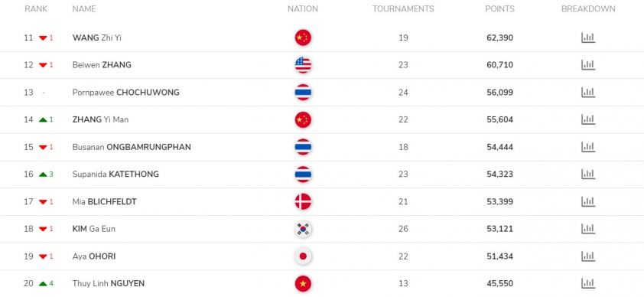Open breakdown chart for Busanan ONGBAMRUNGPHAN
The height and width of the screenshot is (297, 644).
(x=588, y=147)
